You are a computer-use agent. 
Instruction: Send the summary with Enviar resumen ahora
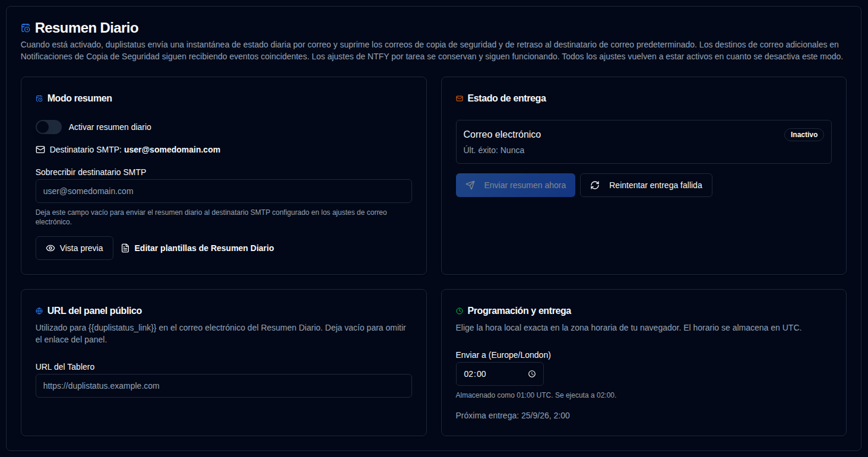pos(515,185)
